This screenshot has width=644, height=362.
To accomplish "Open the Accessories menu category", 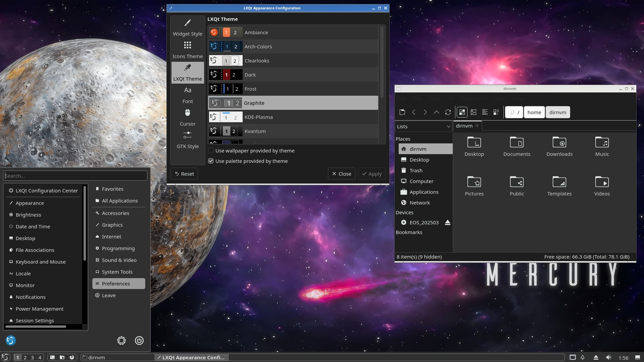I will 119,213.
